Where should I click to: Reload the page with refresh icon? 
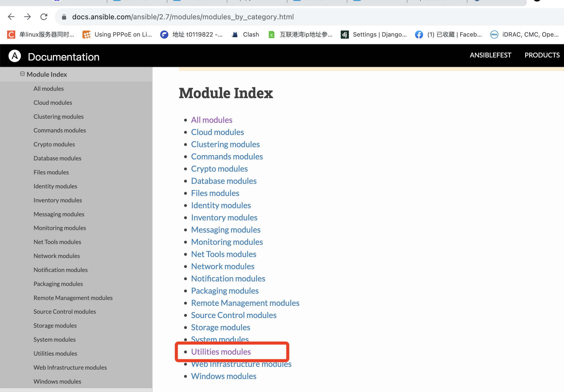[x=44, y=17]
